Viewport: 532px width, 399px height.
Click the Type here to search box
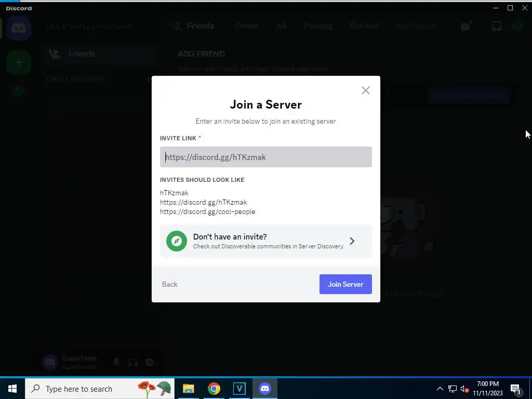click(100, 389)
